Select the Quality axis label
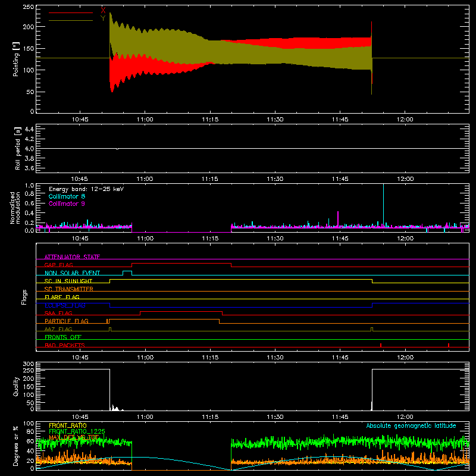 coord(16,386)
